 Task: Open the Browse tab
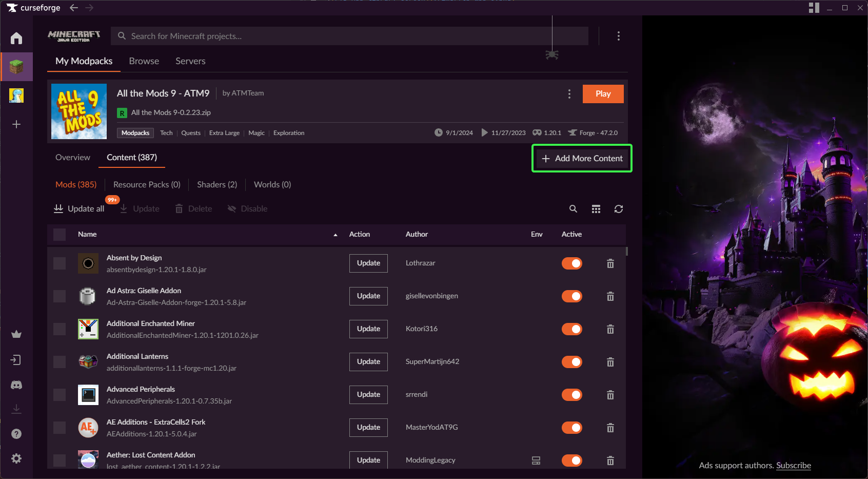click(144, 61)
